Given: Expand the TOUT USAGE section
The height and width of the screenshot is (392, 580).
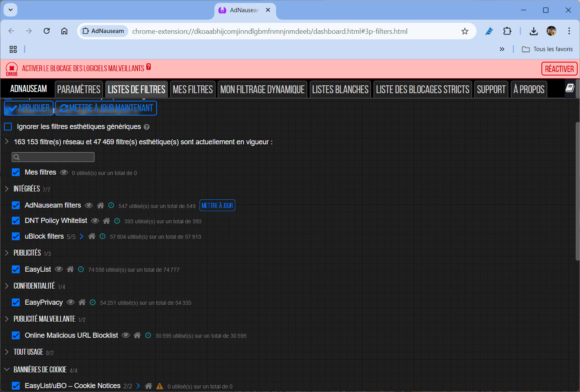Looking at the screenshot, I should [7, 352].
